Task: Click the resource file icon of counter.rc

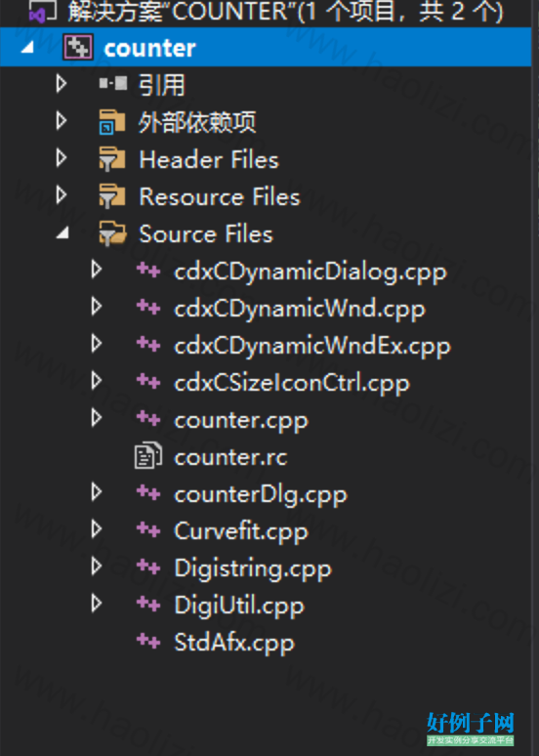Action: coord(148,455)
